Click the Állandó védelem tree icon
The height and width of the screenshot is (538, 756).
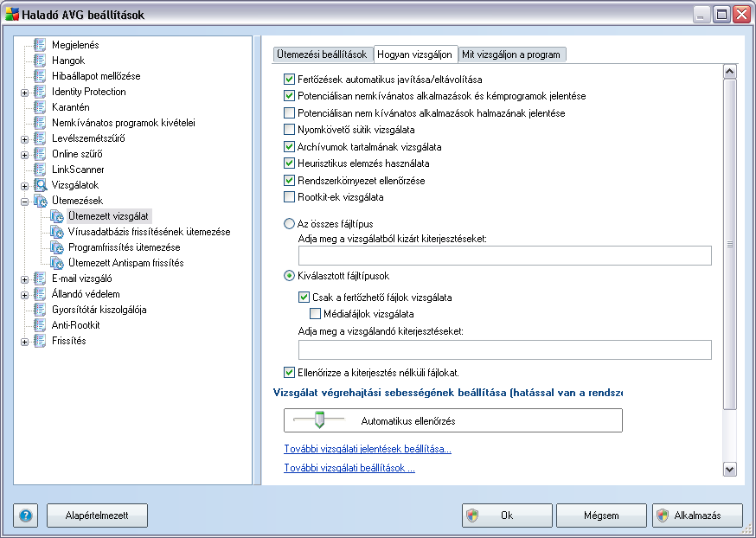coord(40,294)
